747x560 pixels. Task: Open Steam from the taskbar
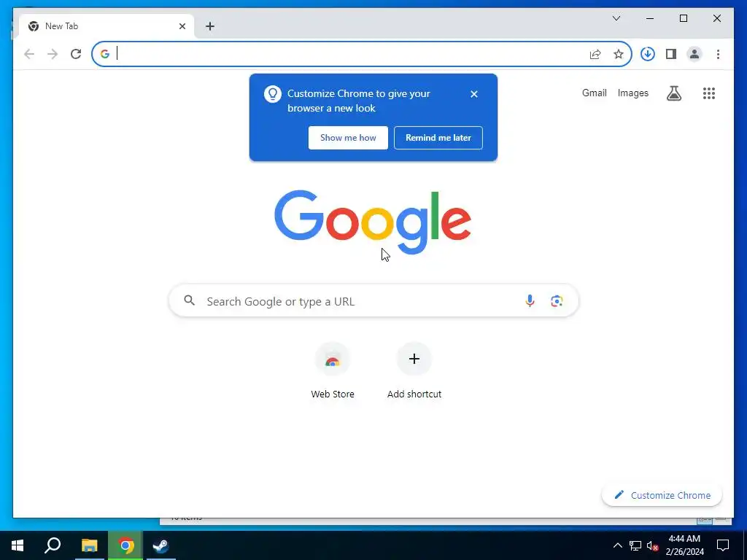(x=161, y=545)
